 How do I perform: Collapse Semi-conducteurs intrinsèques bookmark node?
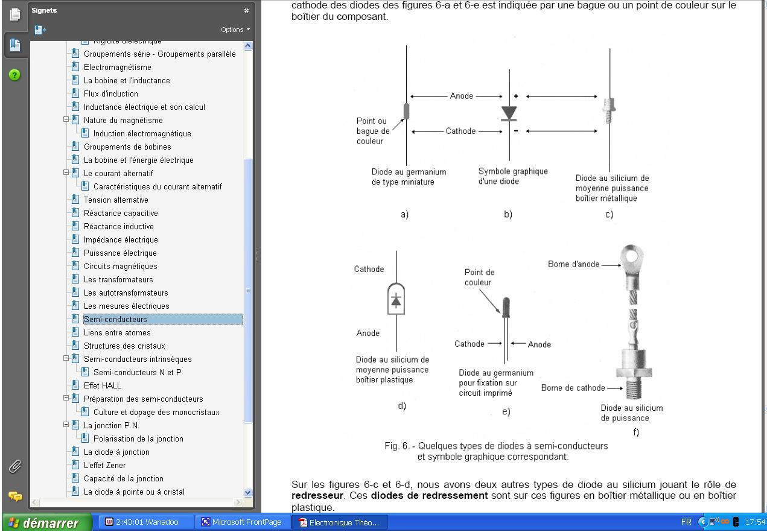(x=66, y=359)
